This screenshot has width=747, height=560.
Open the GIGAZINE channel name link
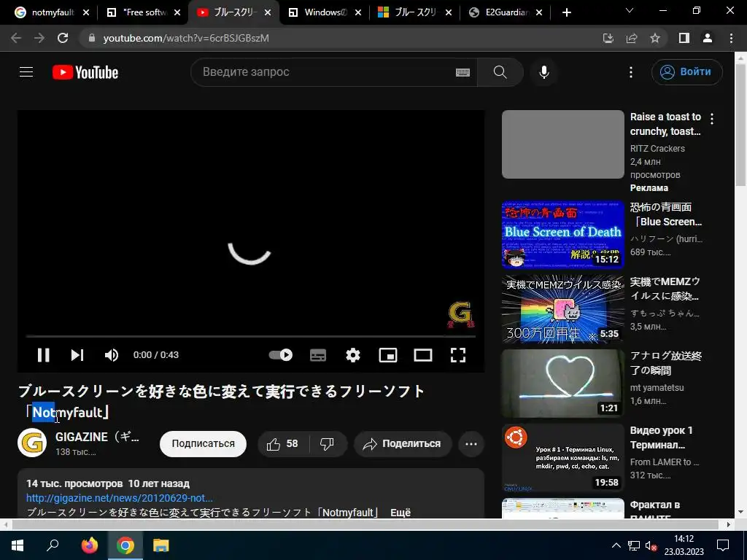tap(97, 437)
